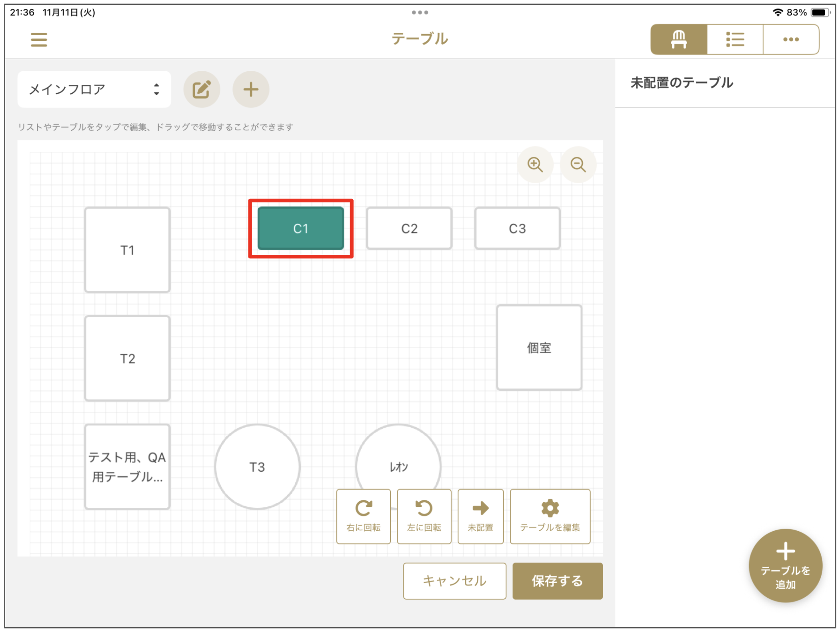
Task: Open the メインフロア floor selector
Action: [94, 89]
